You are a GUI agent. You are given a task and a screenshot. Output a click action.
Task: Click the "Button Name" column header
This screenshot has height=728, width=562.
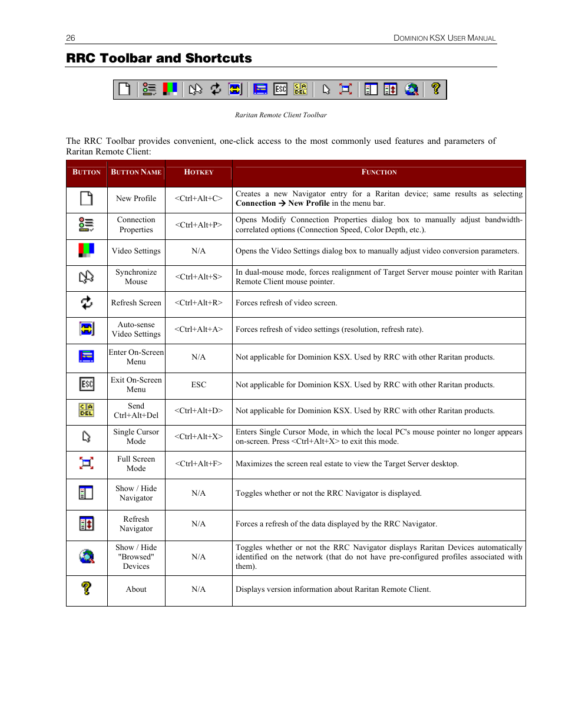tap(136, 172)
